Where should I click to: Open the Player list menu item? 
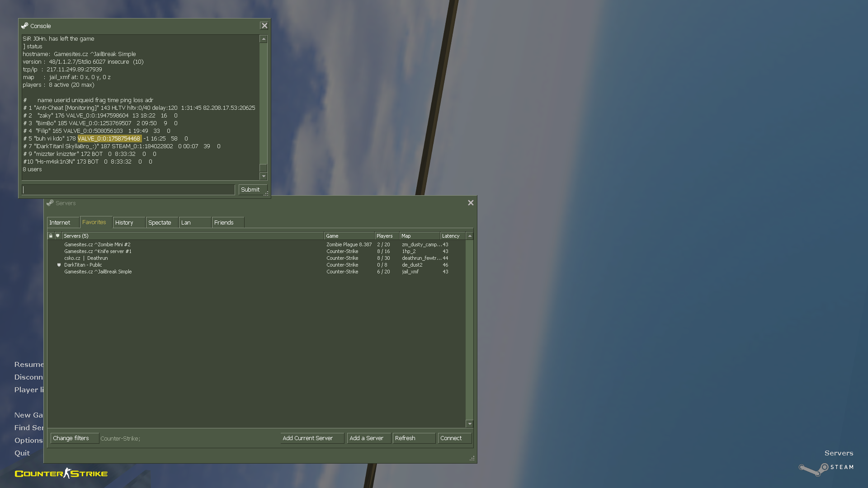click(x=29, y=389)
